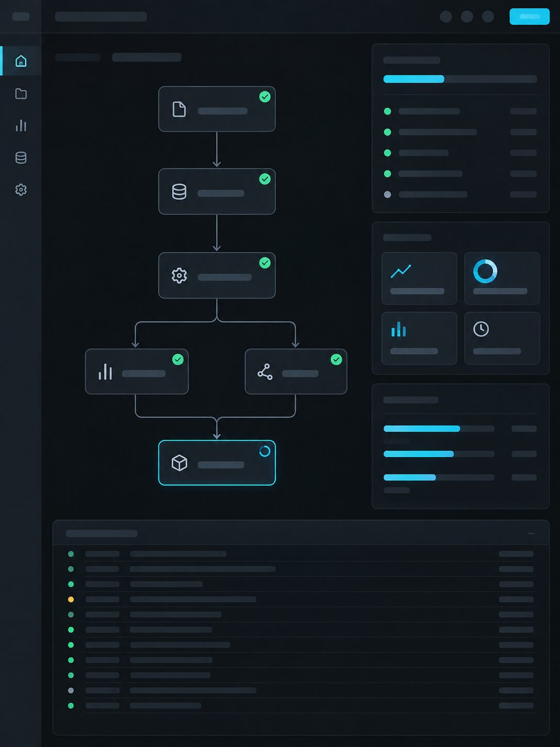This screenshot has height=747, width=560.
Task: Click the loading spinner on the cube node
Action: coord(265,451)
